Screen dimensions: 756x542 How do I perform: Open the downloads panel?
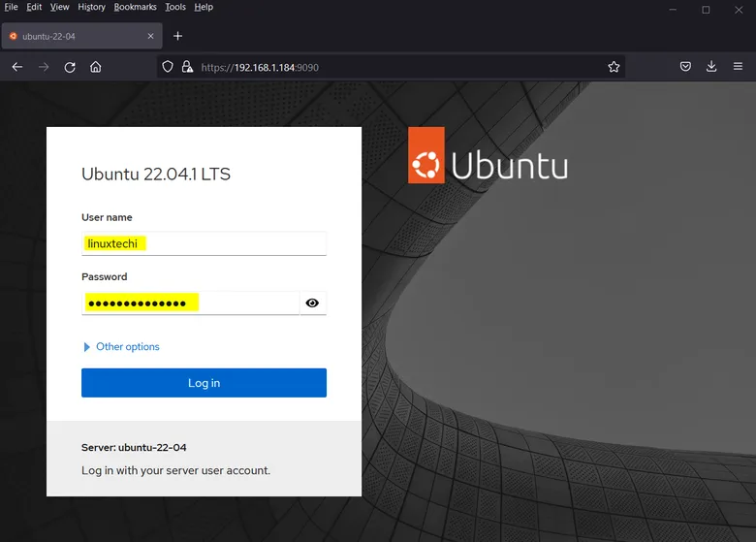[x=711, y=67]
